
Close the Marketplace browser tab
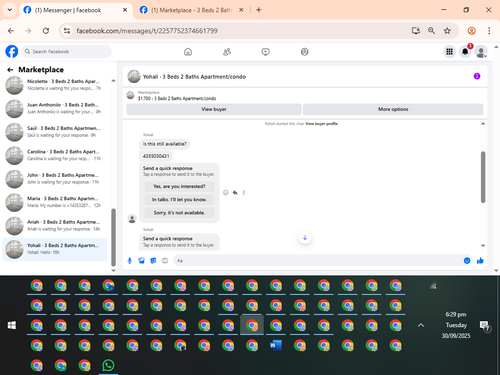tap(241, 10)
